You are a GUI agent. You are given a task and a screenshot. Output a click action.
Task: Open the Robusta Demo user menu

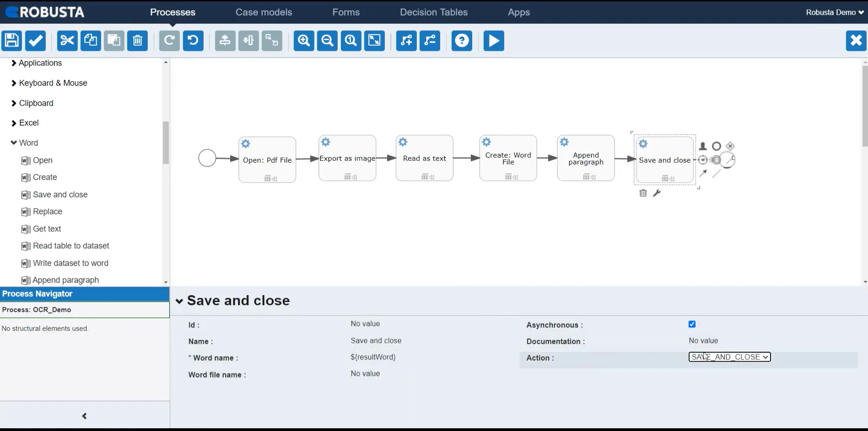coord(835,12)
